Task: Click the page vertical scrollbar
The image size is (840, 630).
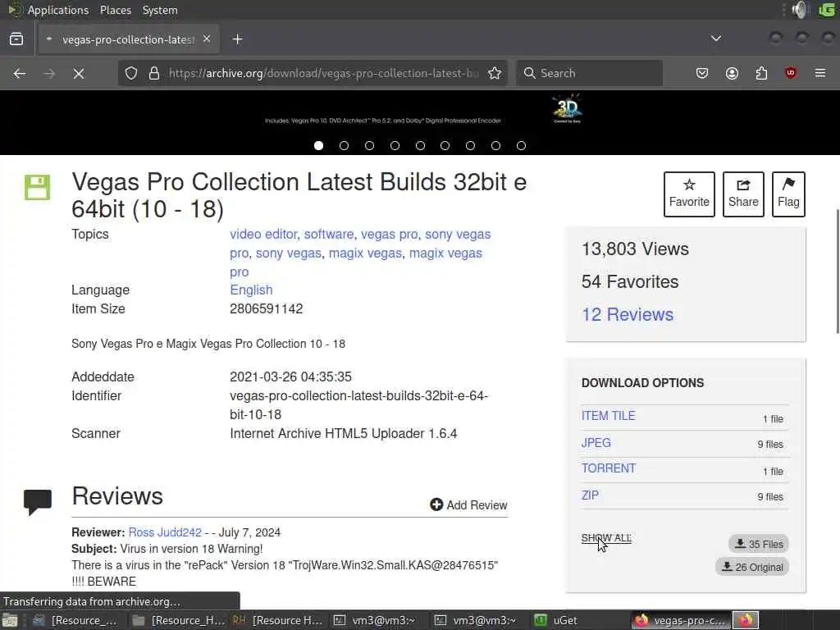Action: tap(836, 272)
